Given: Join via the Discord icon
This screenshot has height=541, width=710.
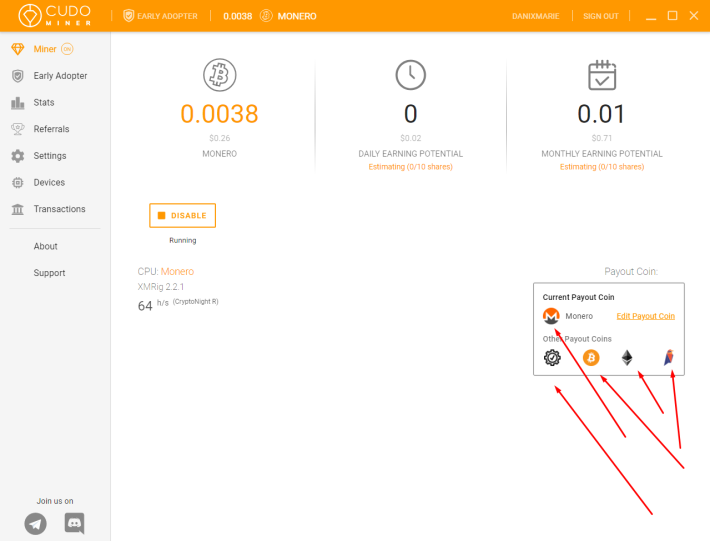Looking at the screenshot, I should (x=74, y=523).
